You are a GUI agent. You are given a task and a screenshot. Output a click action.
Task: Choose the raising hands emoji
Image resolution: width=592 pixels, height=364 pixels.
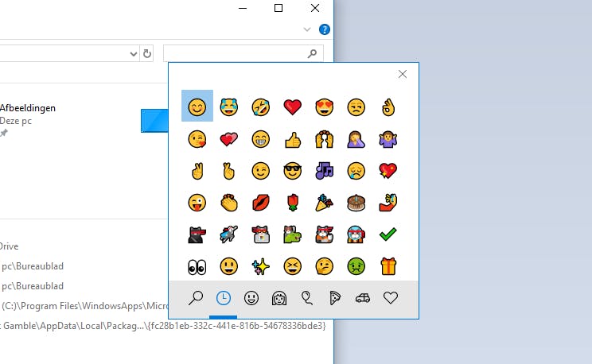pyautogui.click(x=325, y=139)
